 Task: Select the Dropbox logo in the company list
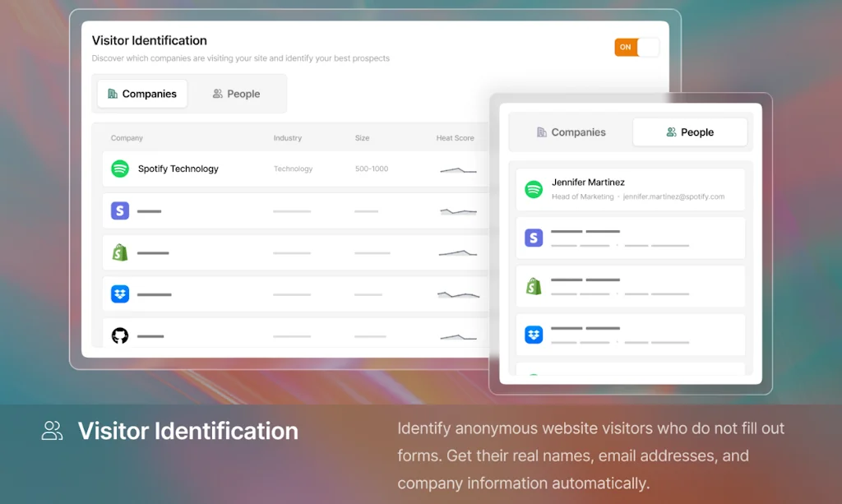pyautogui.click(x=119, y=294)
